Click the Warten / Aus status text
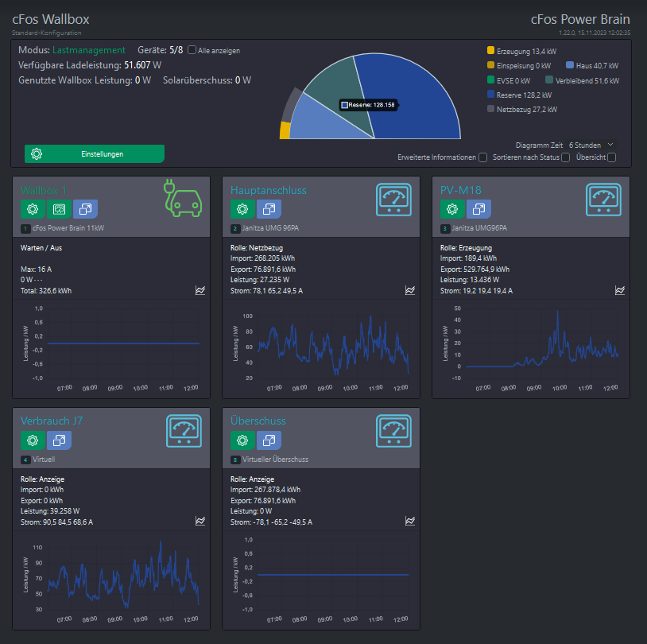Viewport: 647px width, 644px height. [x=41, y=248]
